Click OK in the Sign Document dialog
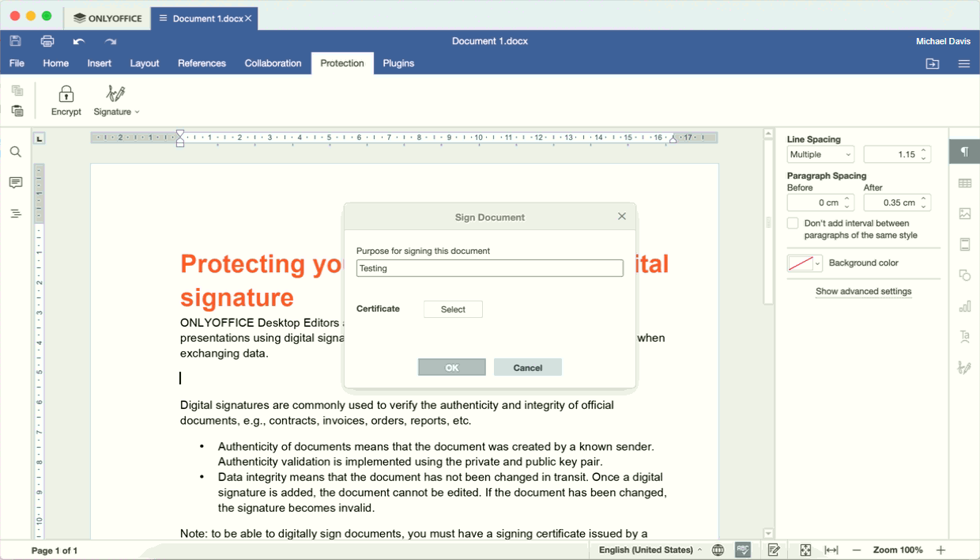The image size is (980, 560). coord(451,367)
